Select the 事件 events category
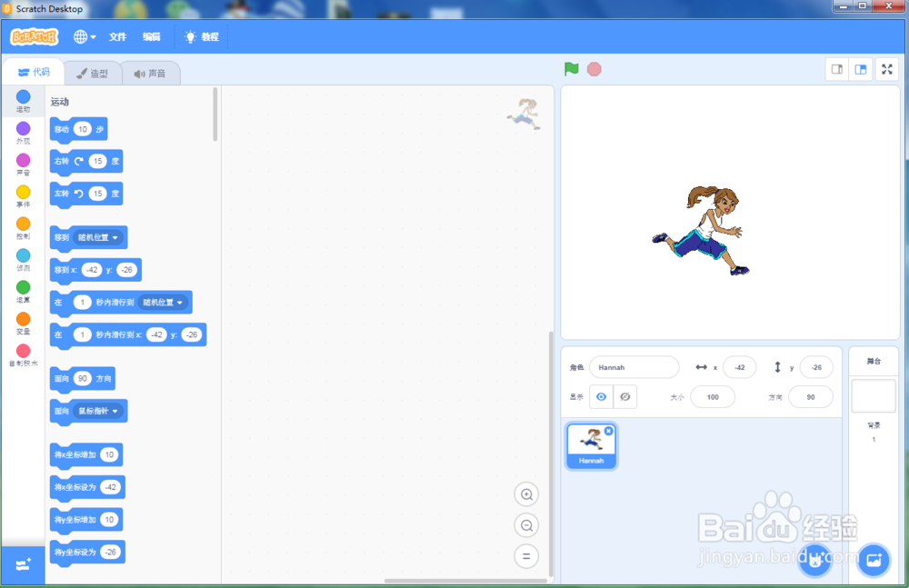The height and width of the screenshot is (588, 909). point(24,196)
